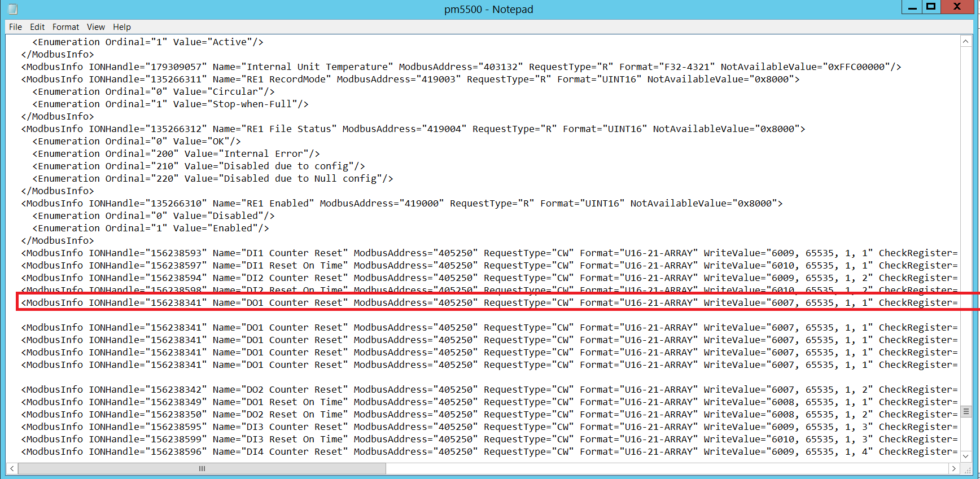Viewport: 980px width, 479px height.
Task: Click on Format="F32-4321" value
Action: pos(667,67)
